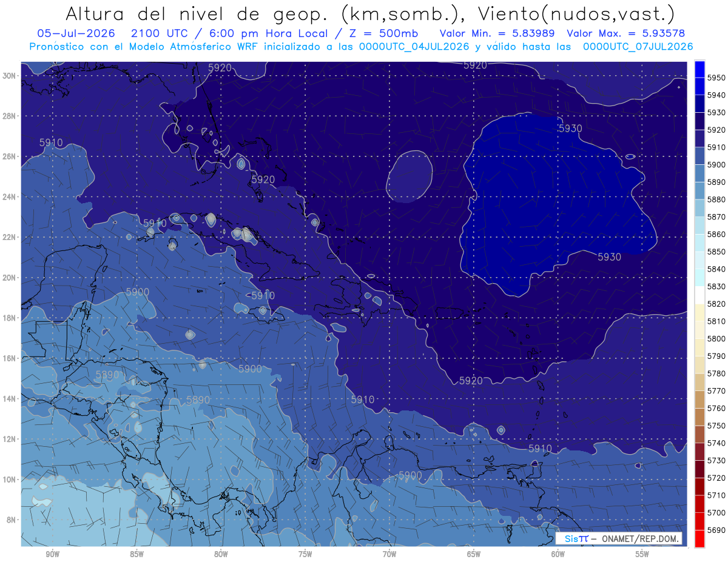Click the '60W' longitude axis label
This screenshot has height=562, width=728.
pyautogui.click(x=558, y=554)
